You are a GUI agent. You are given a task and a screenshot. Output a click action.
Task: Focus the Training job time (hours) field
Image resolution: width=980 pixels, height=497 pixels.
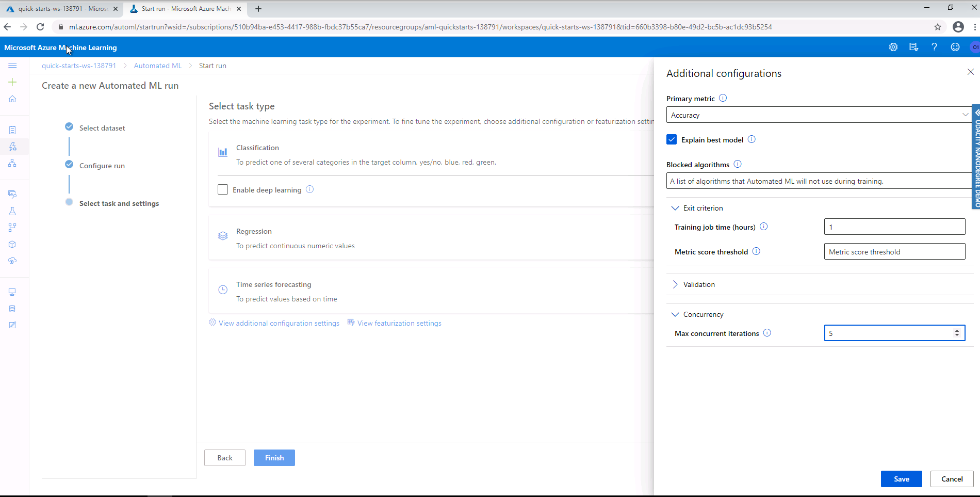tap(895, 227)
